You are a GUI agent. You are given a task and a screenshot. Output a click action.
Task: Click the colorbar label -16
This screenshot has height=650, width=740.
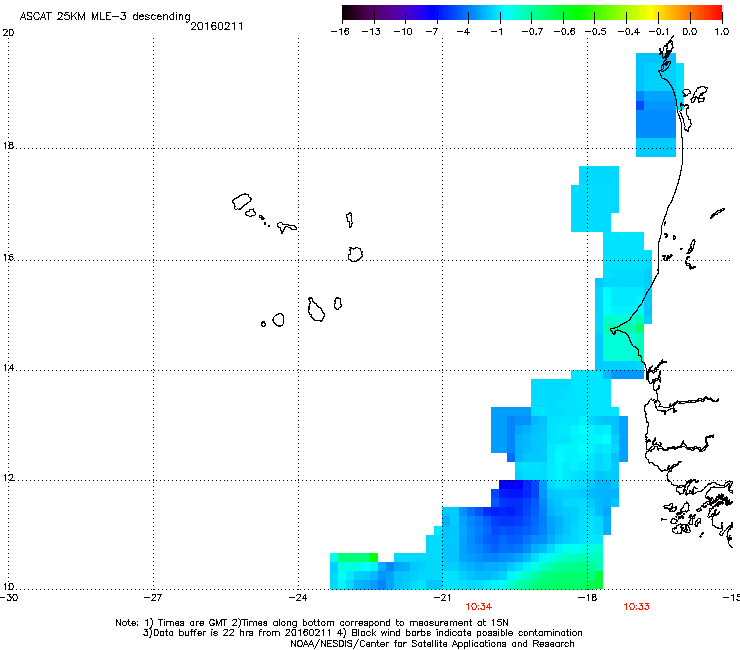click(x=340, y=32)
